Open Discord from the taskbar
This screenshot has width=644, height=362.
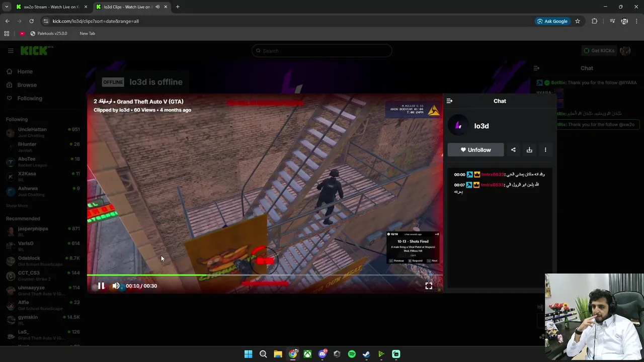pos(323,354)
